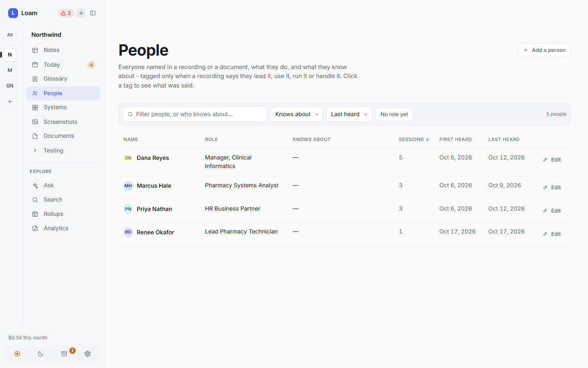Click the plus icon beside the alerts badge
Screen dimensions: 588x368
pos(81,13)
